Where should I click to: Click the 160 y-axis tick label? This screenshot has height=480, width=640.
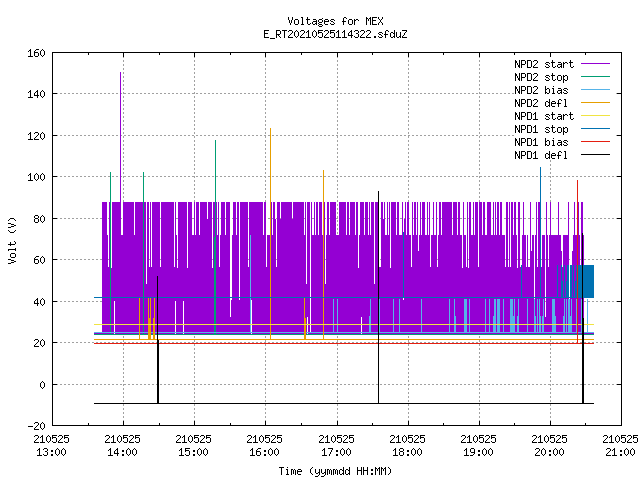[x=36, y=53]
